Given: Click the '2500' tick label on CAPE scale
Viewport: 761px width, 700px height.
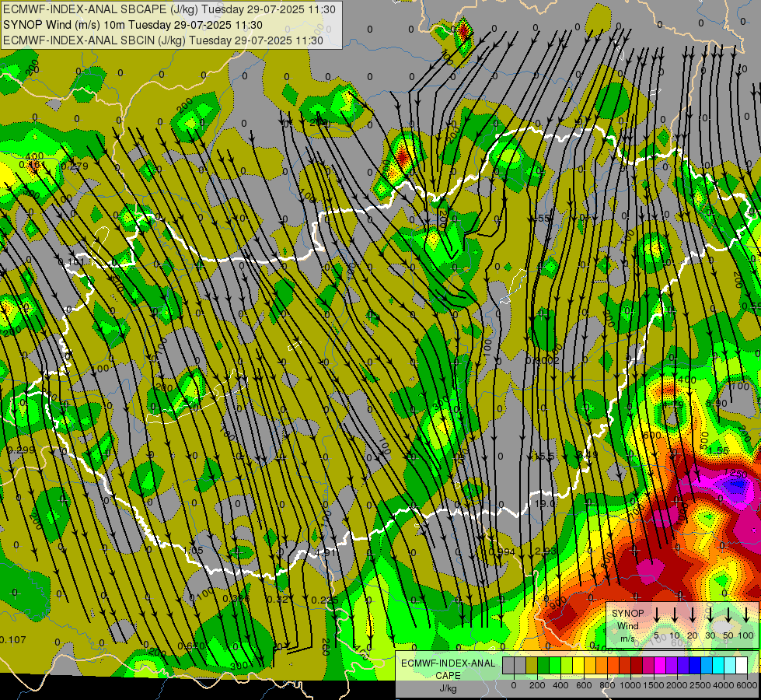Looking at the screenshot, I should coord(700,685).
